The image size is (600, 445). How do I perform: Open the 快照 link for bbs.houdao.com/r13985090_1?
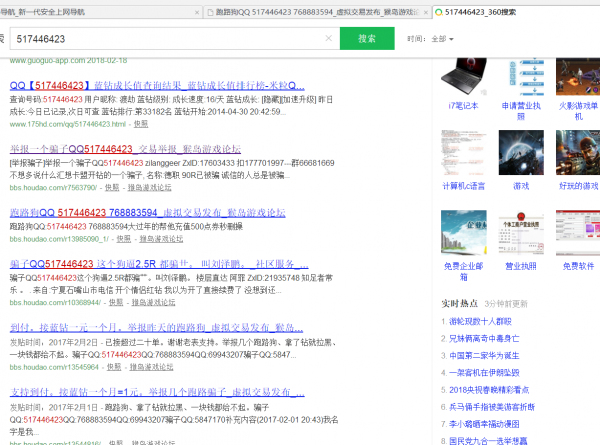pyautogui.click(x=124, y=239)
